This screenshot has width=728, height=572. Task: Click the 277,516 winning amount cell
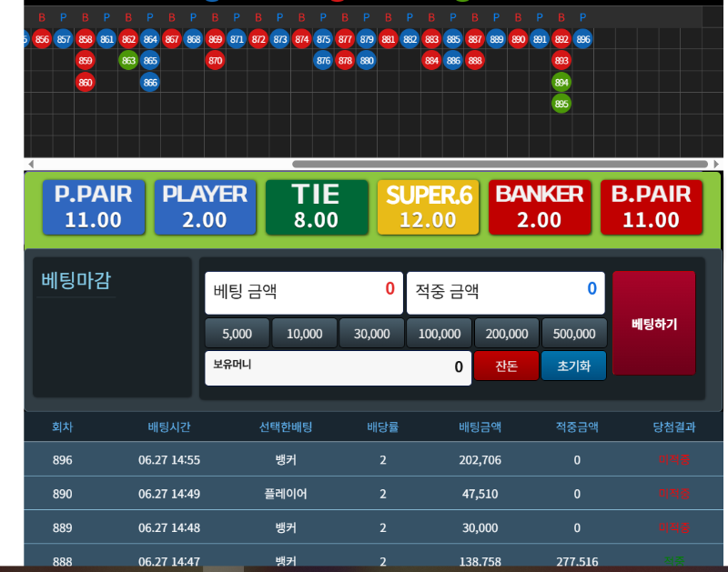(577, 561)
